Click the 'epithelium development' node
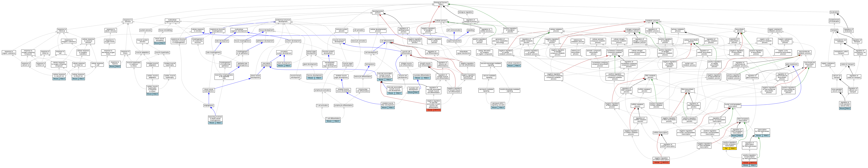This screenshot has width=868, height=168. 265,41
